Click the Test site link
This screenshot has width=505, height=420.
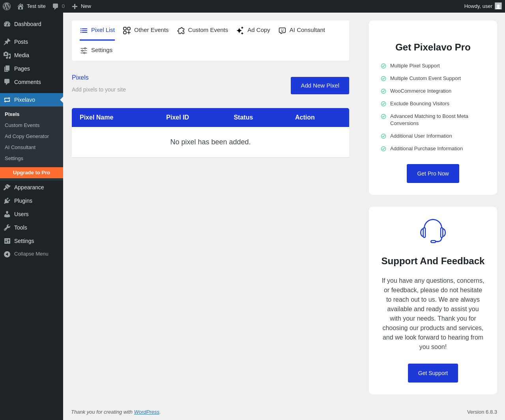pos(32,6)
